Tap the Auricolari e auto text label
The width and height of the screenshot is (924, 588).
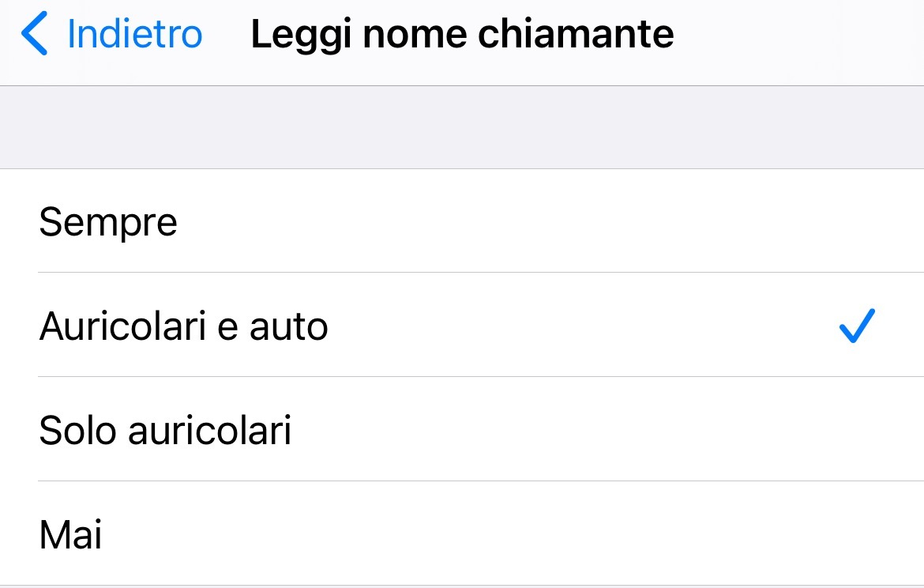184,326
